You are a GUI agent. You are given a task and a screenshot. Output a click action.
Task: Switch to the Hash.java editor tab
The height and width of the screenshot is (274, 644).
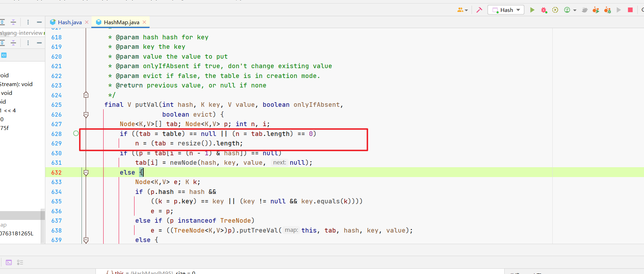[x=70, y=22]
